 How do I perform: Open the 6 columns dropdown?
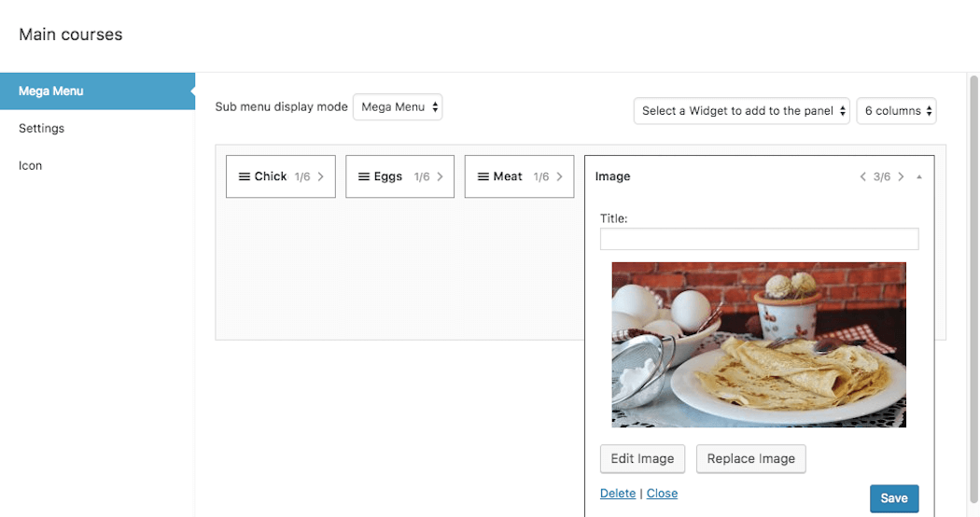[x=896, y=111]
